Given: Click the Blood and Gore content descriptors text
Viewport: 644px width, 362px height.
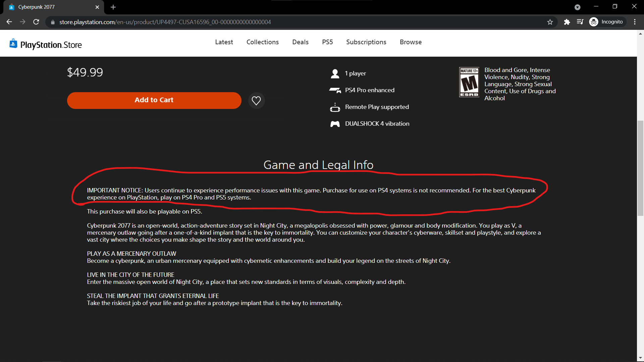Looking at the screenshot, I should pos(520,84).
